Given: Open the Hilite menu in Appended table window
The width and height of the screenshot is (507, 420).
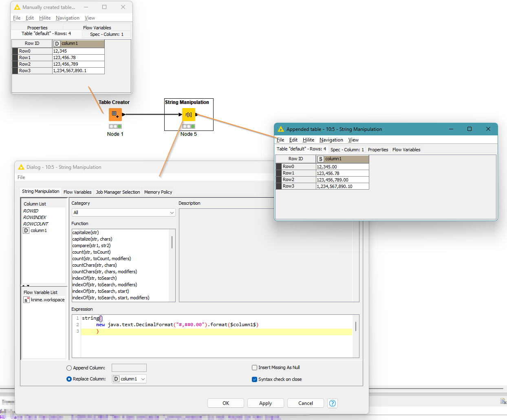Looking at the screenshot, I should (x=308, y=140).
